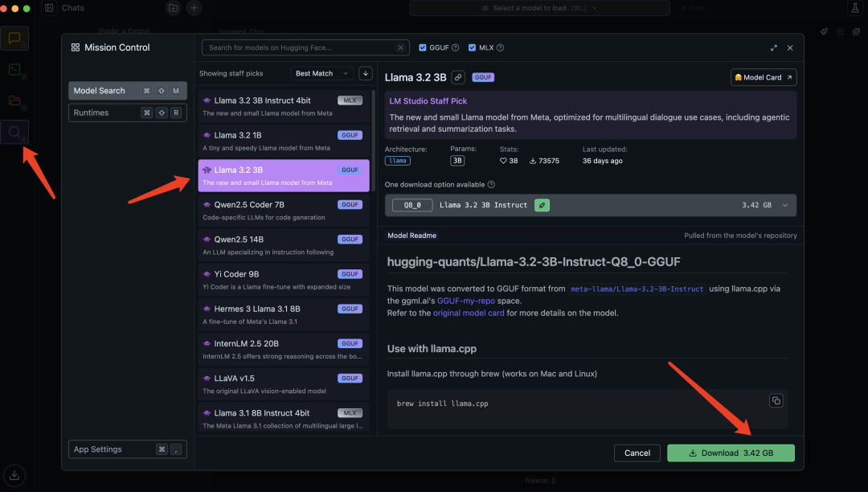Select Llama 3.2 3B in model list
868x492 pixels.
(284, 176)
